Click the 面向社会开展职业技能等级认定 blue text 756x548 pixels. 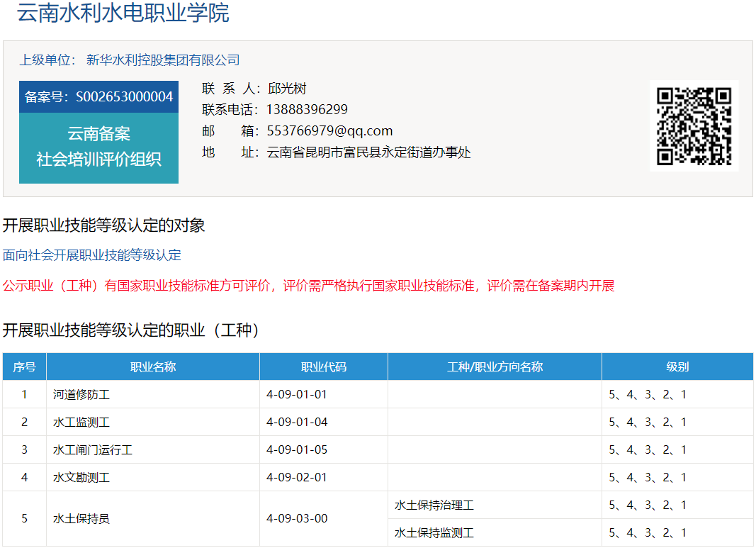tap(92, 255)
